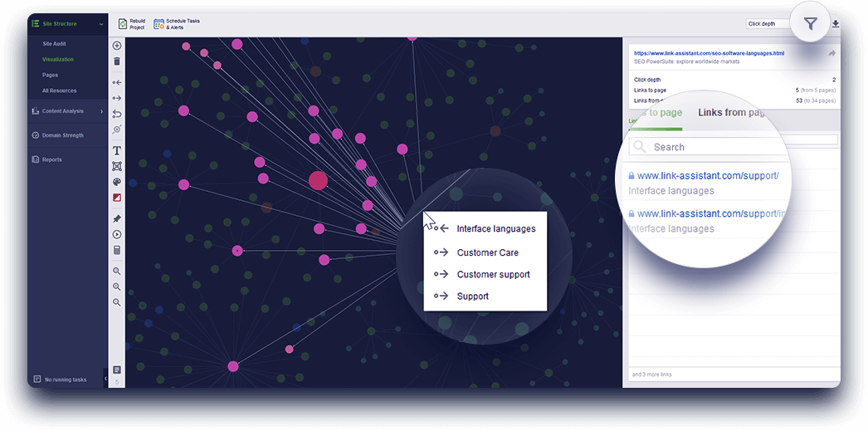Click the fit-to-frame square toolbar icon

[x=117, y=166]
